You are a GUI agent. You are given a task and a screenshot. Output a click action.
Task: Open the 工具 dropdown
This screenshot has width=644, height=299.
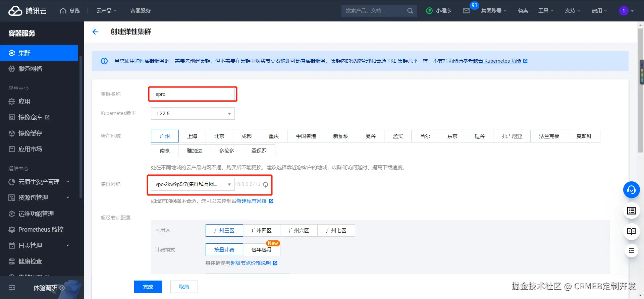[545, 11]
